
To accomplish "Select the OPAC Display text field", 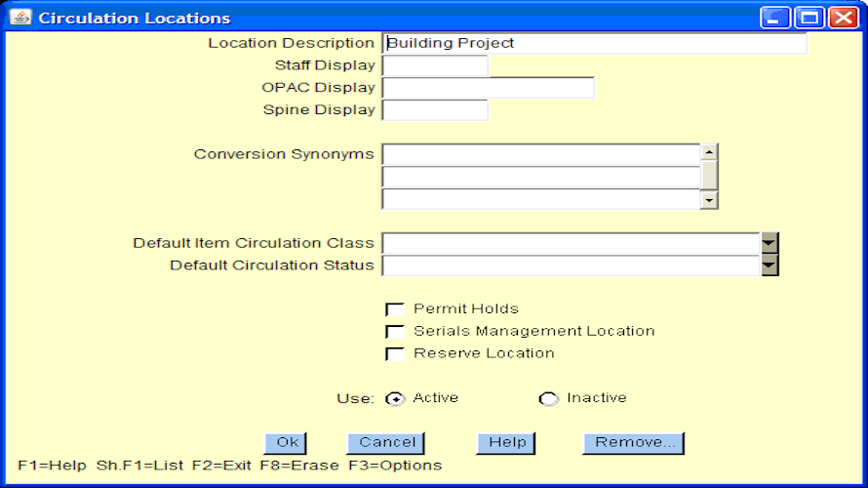I will click(x=488, y=88).
